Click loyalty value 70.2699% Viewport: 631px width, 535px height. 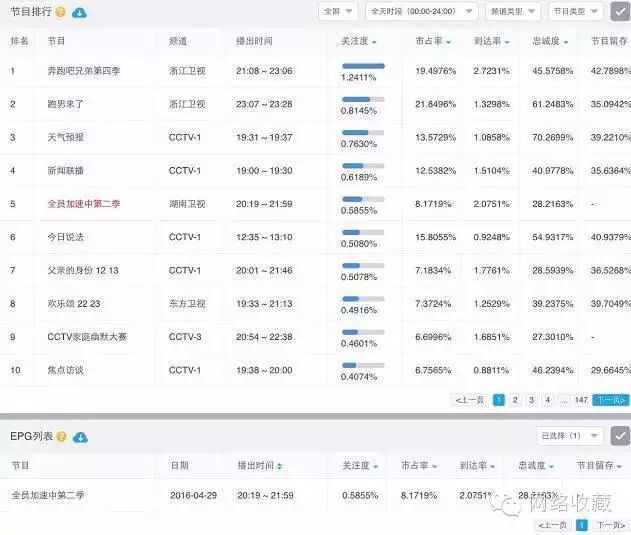click(553, 138)
